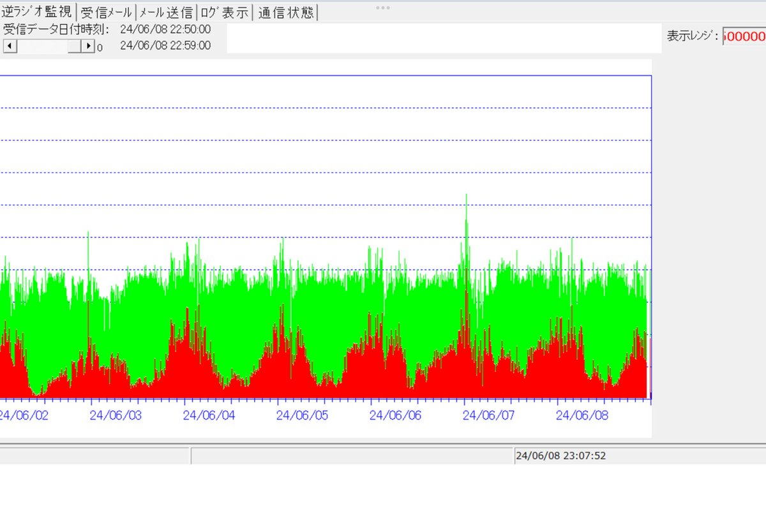Click the 24/06/03 axis date label
The height and width of the screenshot is (532, 766).
tap(116, 415)
